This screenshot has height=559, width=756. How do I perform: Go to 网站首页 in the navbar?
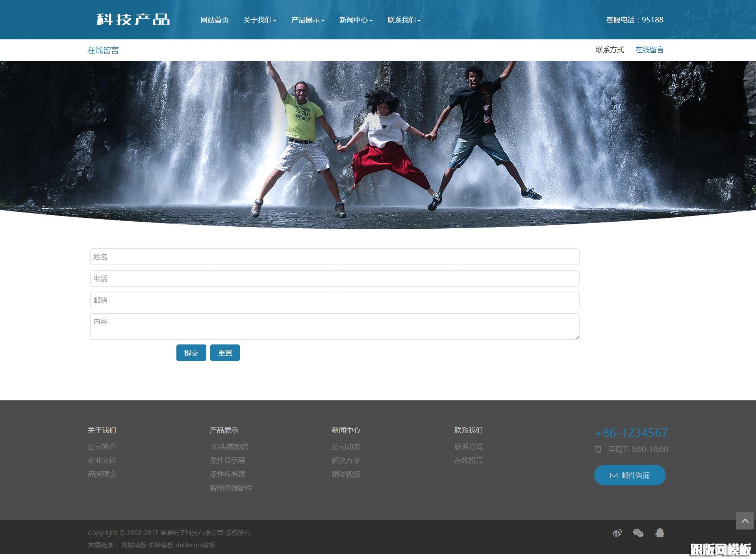(x=214, y=20)
